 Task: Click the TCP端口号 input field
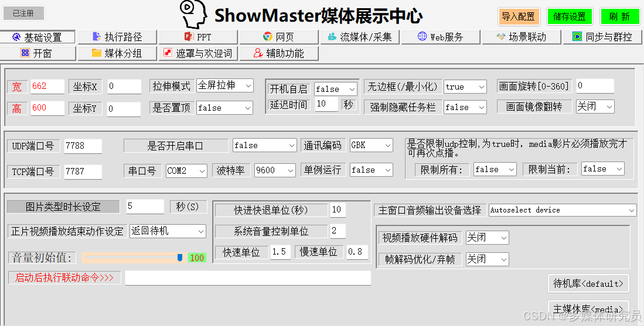[83, 172]
